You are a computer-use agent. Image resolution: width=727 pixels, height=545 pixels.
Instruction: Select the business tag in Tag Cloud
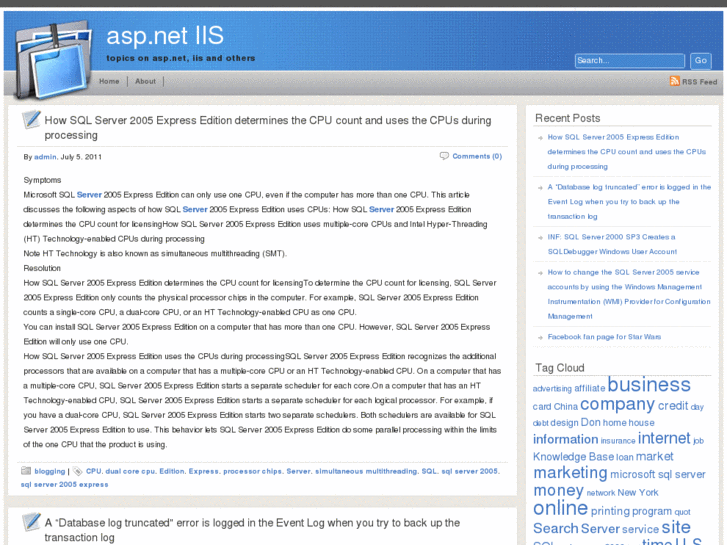(649, 385)
